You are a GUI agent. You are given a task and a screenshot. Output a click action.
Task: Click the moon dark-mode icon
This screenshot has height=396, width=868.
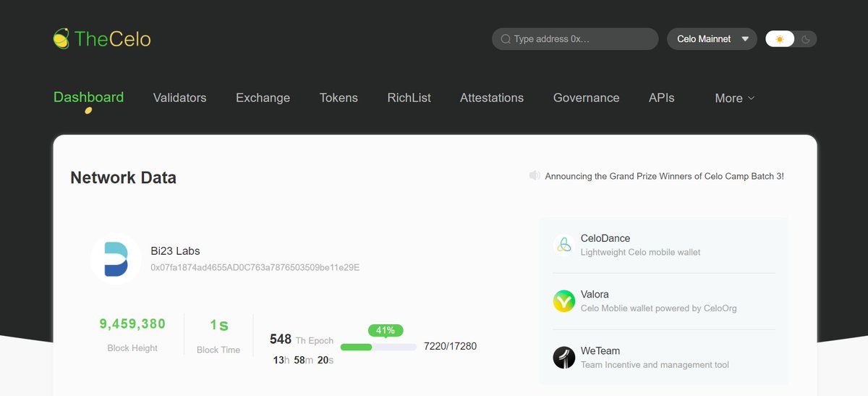tap(806, 39)
